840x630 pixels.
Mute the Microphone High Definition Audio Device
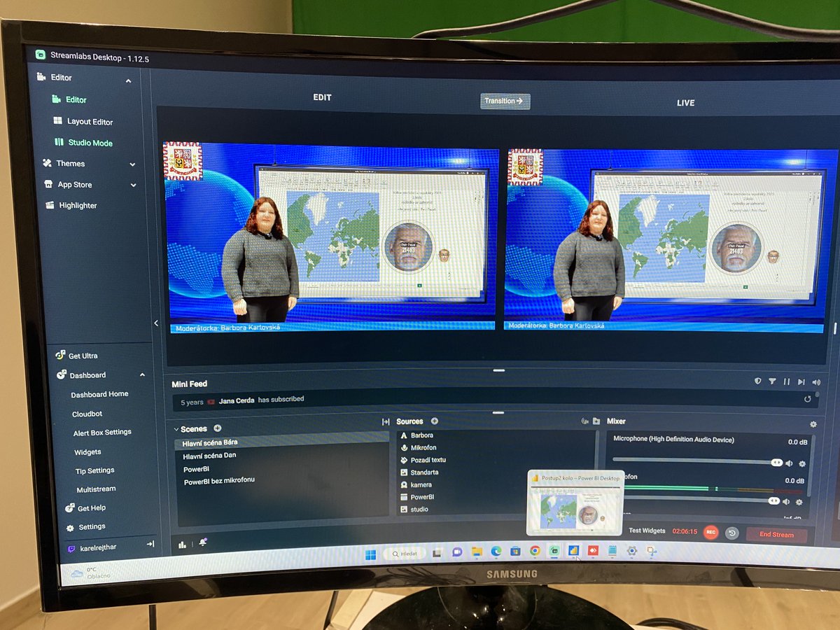click(x=789, y=463)
